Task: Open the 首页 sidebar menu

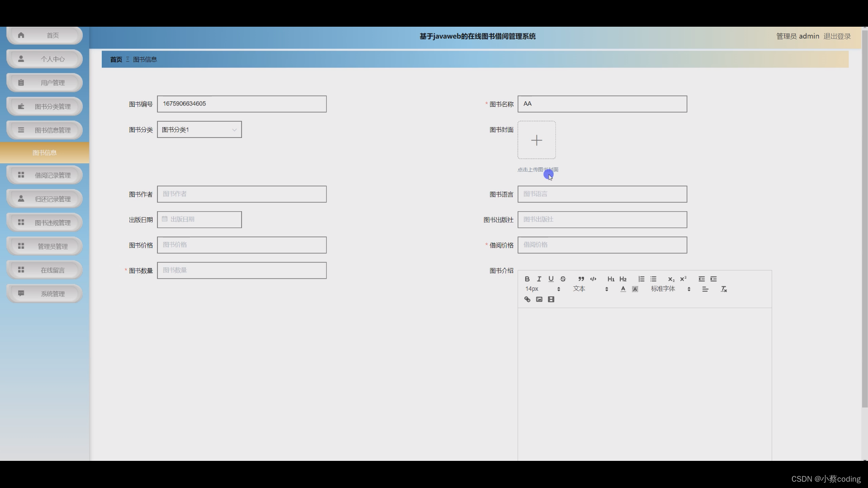Action: pyautogui.click(x=44, y=35)
